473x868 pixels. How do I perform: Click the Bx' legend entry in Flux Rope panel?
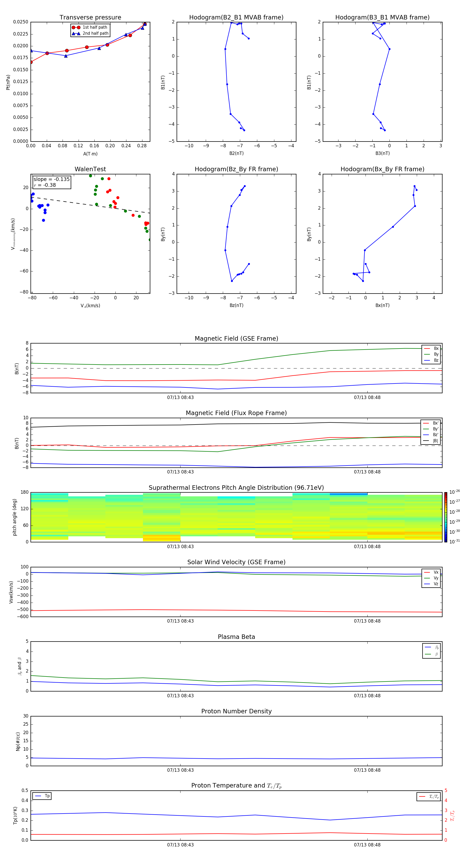tap(431, 423)
